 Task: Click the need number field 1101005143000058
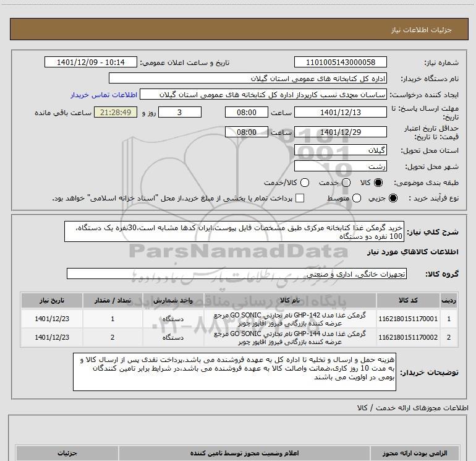[340, 62]
